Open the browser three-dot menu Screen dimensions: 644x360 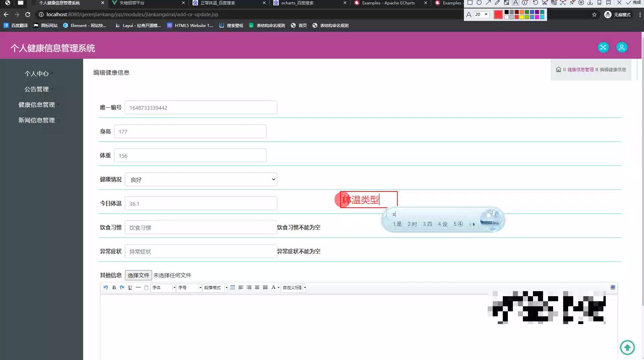tap(640, 14)
